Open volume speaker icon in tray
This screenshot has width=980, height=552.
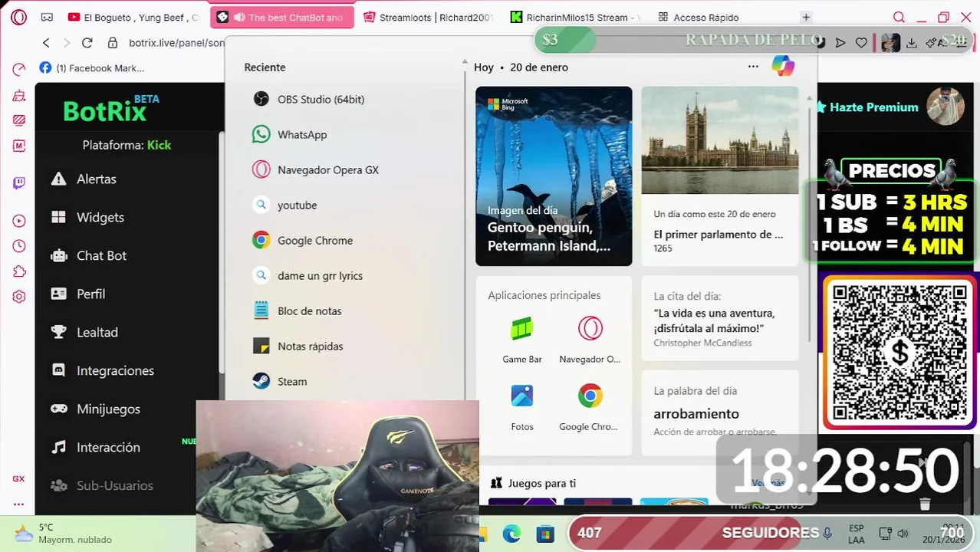click(903, 534)
